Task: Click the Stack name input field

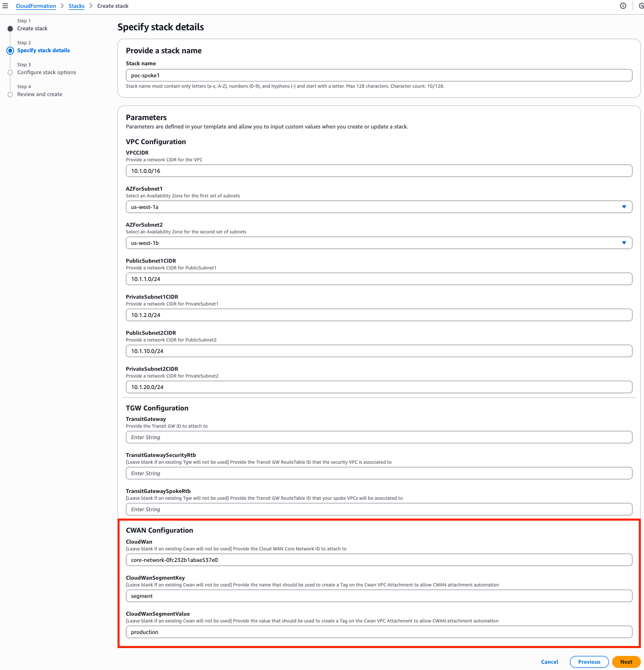Action: tap(379, 75)
